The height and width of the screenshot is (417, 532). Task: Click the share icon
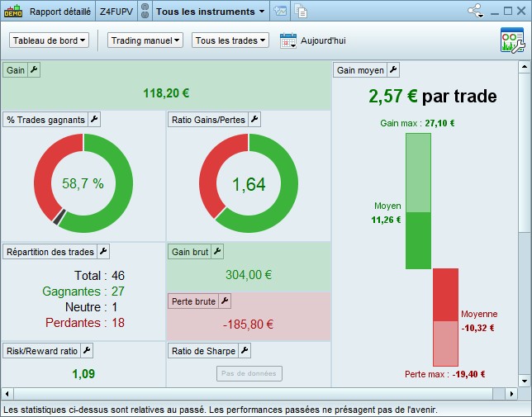[475, 11]
